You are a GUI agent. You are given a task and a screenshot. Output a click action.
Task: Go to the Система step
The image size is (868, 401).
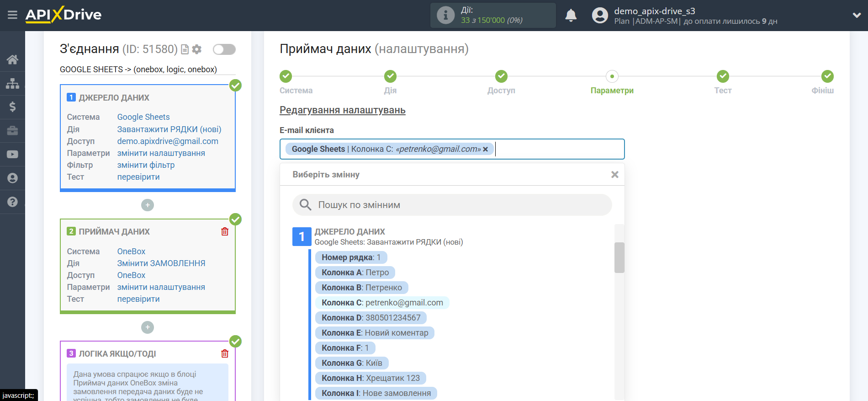pyautogui.click(x=286, y=76)
